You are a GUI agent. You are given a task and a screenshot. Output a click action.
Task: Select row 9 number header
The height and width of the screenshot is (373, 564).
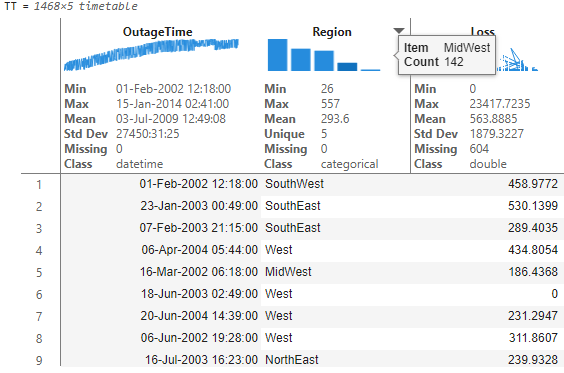coord(39,360)
